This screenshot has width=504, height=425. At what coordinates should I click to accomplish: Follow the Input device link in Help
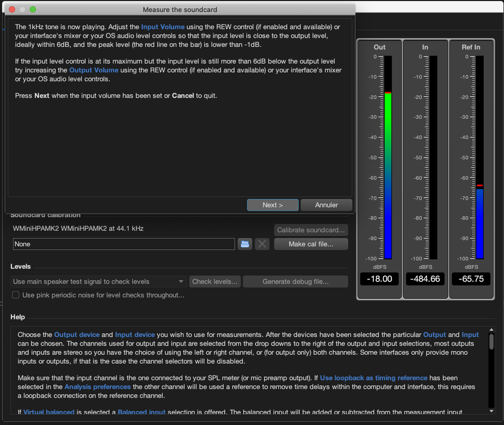[135, 335]
